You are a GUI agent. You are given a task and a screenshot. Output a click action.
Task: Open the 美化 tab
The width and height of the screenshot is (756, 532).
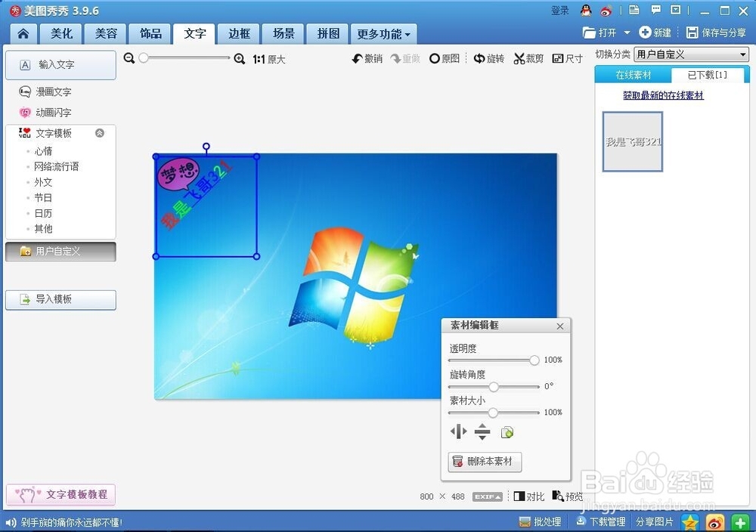(61, 34)
